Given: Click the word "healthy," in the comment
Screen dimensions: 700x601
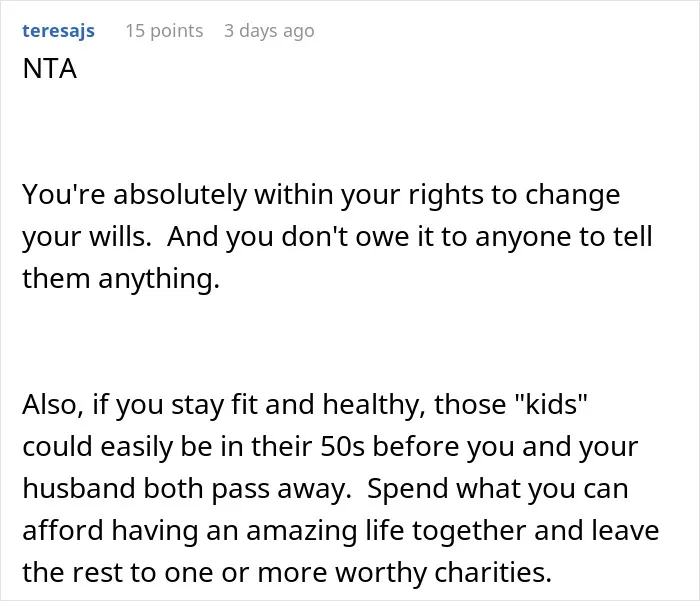Looking at the screenshot, I should pyautogui.click(x=374, y=405).
